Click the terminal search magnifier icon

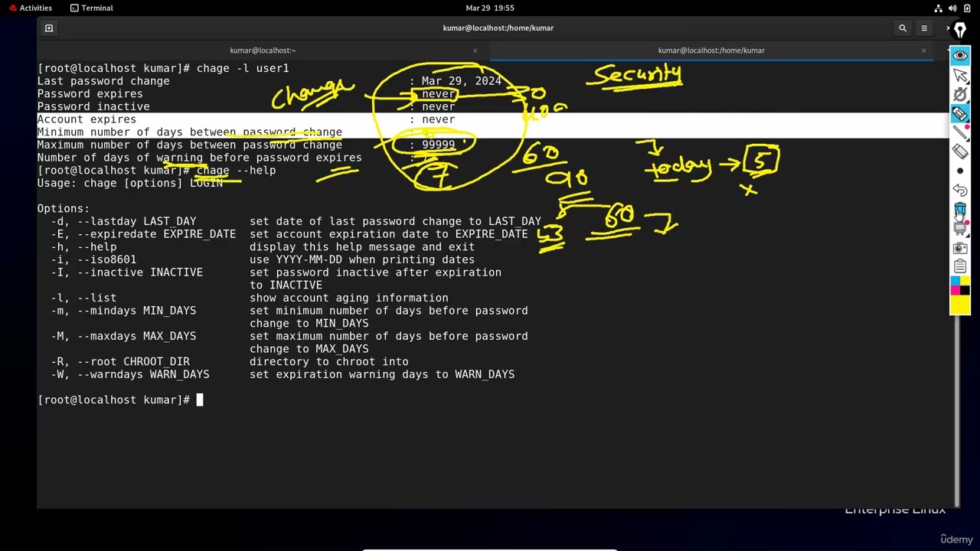pos(903,28)
